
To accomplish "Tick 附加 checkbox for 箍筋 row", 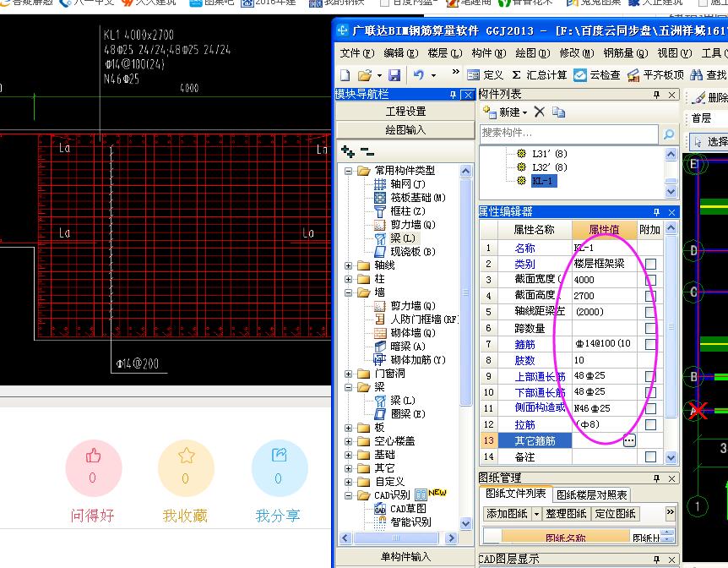I will point(650,344).
